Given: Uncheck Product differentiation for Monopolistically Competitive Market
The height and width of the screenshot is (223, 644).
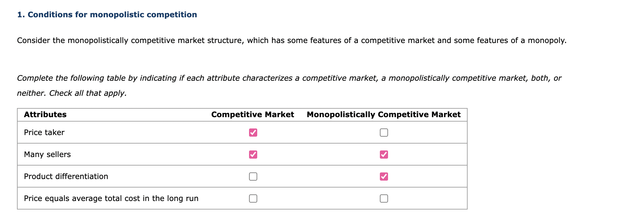Looking at the screenshot, I should click(384, 177).
